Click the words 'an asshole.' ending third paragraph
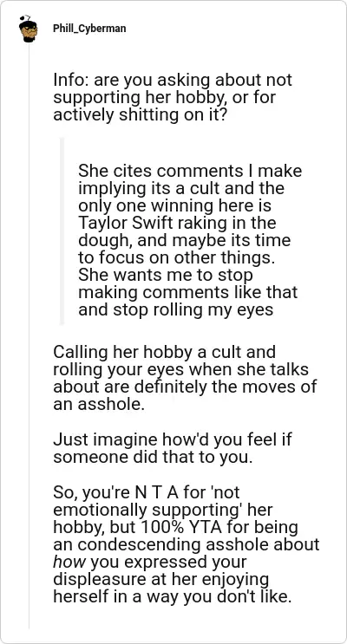The width and height of the screenshot is (347, 644). [99, 405]
